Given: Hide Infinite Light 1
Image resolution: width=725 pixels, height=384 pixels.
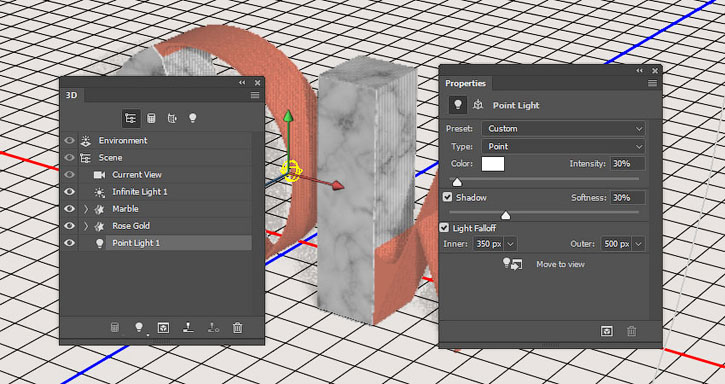Looking at the screenshot, I should (69, 192).
